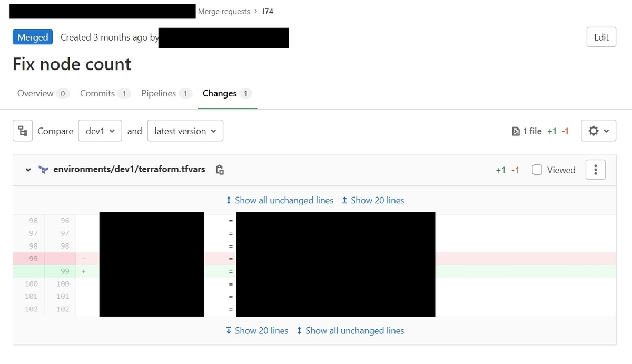Switch to the Commits tab
632x364 pixels.
pos(105,93)
